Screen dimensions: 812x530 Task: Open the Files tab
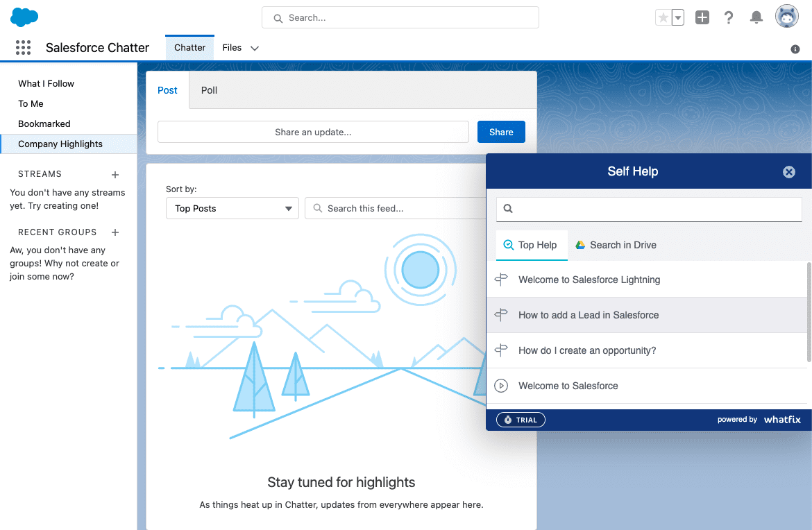(x=232, y=48)
